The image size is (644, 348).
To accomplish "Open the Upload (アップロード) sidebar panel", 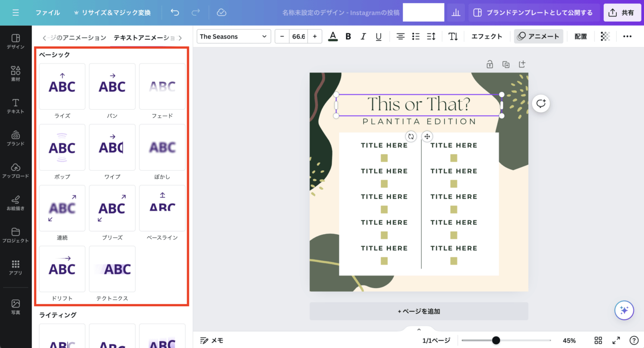I will point(16,171).
